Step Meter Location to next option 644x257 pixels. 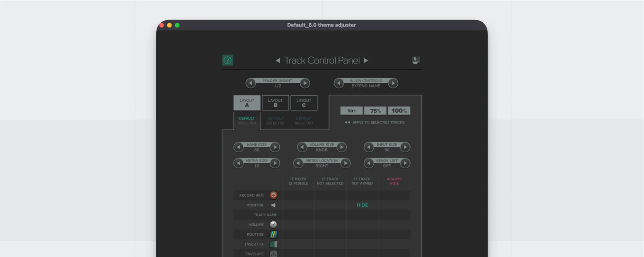pyautogui.click(x=345, y=163)
